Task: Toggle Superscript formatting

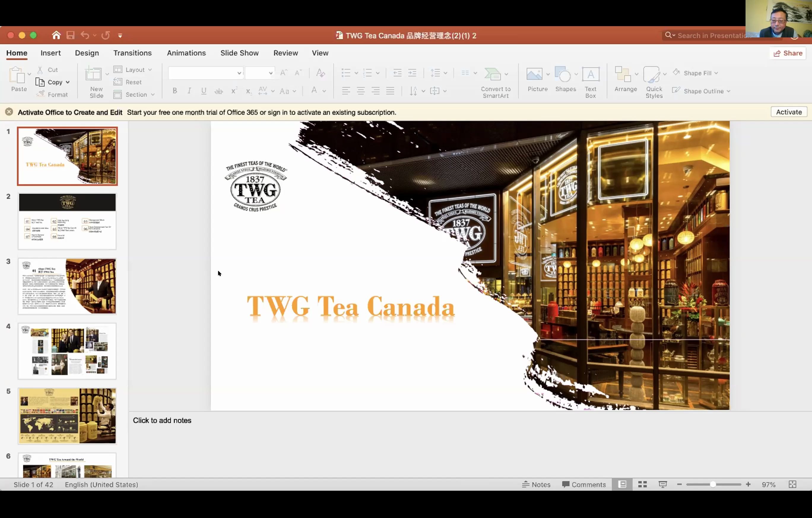Action: click(234, 90)
